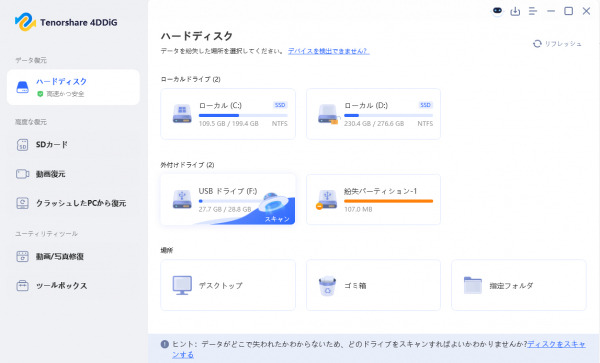Select ハードディスク in the sidebar
Image resolution: width=600 pixels, height=363 pixels.
coord(73,87)
